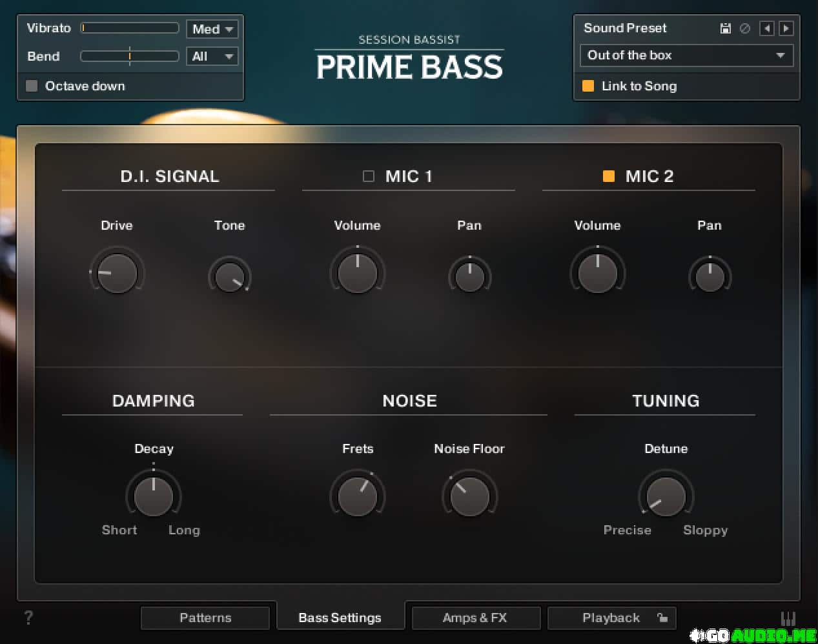Click the DAMPING section header
This screenshot has width=818, height=644.
point(154,401)
